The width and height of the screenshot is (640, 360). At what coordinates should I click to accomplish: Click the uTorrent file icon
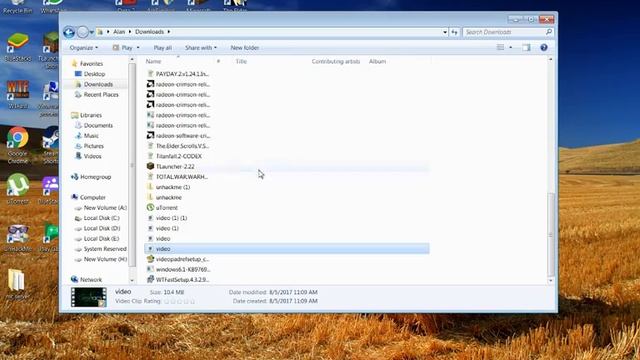[x=150, y=207]
